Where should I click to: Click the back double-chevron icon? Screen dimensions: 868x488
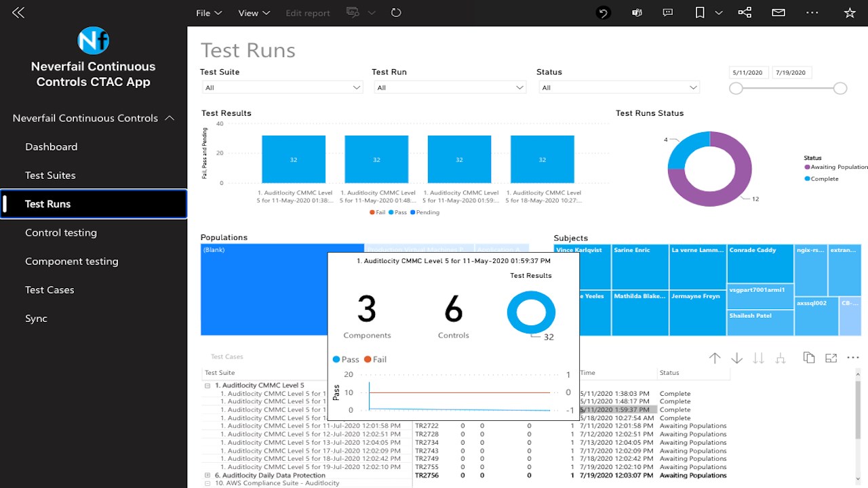pyautogui.click(x=18, y=12)
